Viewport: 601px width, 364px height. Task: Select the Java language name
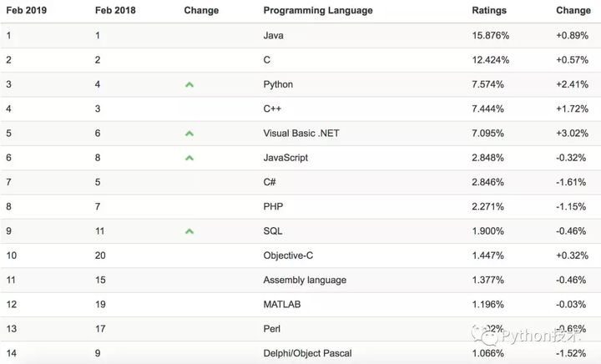point(273,36)
